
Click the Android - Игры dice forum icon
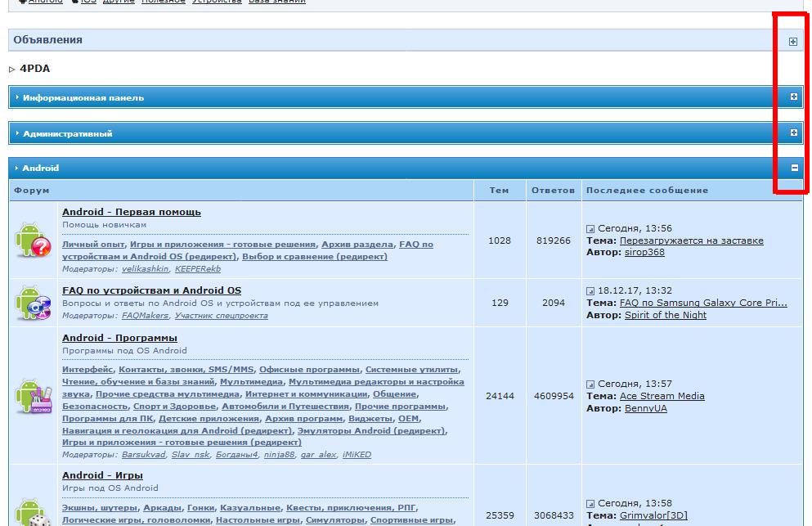(34, 513)
